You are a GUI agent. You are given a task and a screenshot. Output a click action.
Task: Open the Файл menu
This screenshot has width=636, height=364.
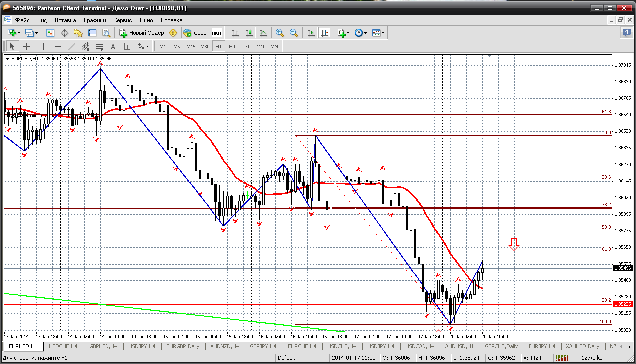click(22, 20)
